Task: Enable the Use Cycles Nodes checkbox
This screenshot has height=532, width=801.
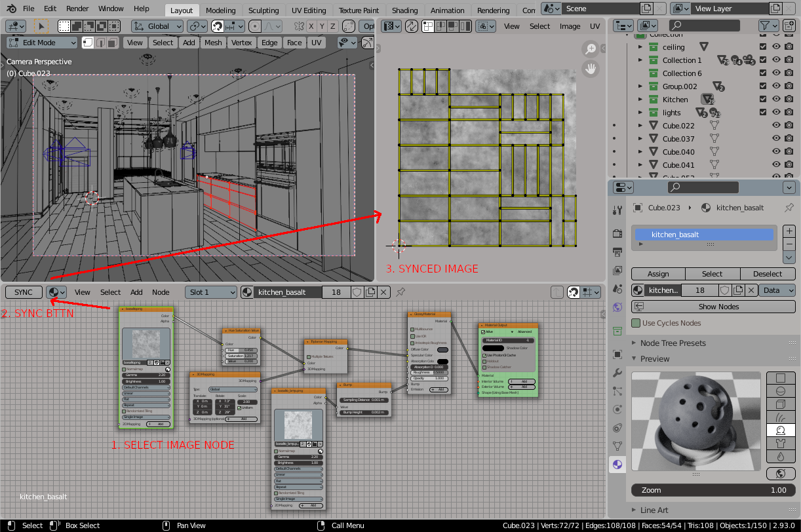Action: point(636,323)
